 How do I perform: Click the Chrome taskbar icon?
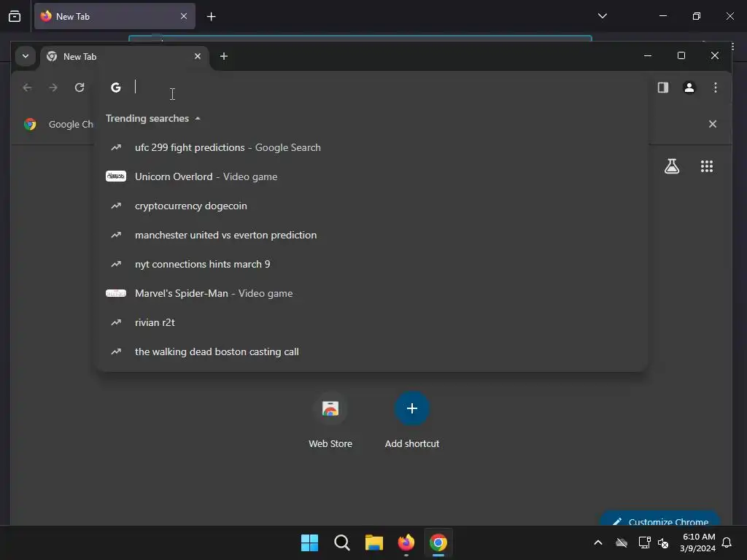(x=438, y=542)
